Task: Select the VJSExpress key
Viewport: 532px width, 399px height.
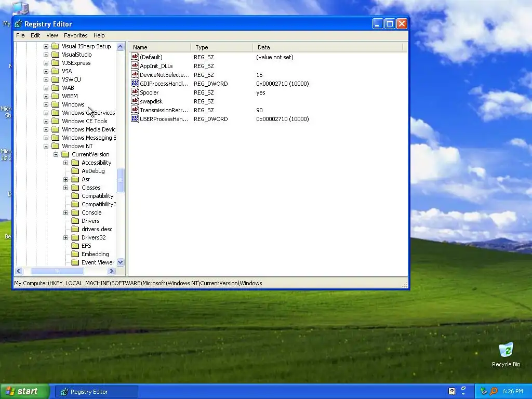Action: point(76,63)
